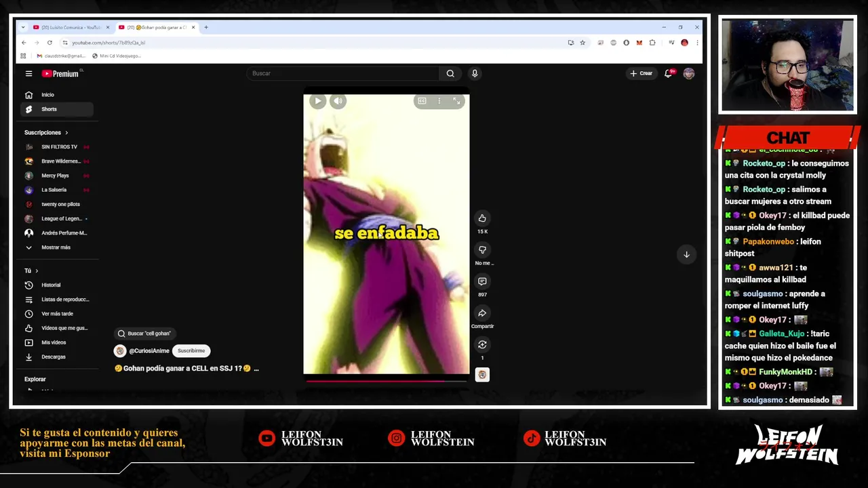This screenshot has height=488, width=868.
Task: Dislike the Short
Action: pos(482,250)
